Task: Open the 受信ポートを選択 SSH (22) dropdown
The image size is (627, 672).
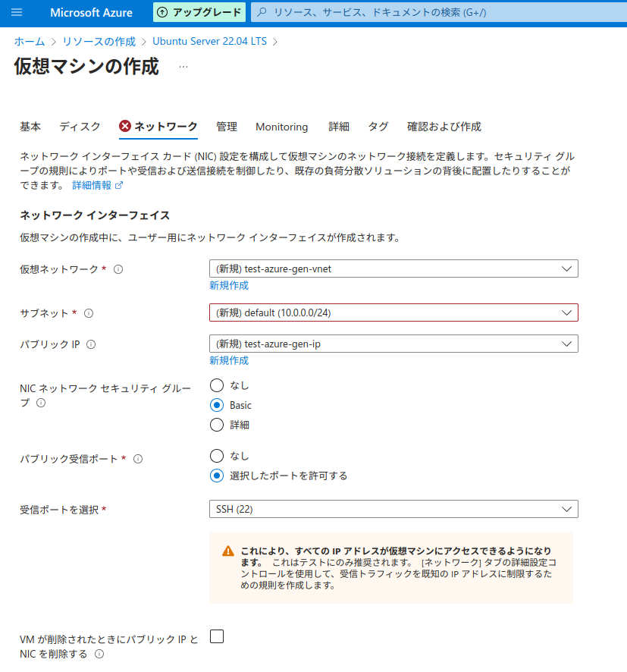Action: [393, 509]
